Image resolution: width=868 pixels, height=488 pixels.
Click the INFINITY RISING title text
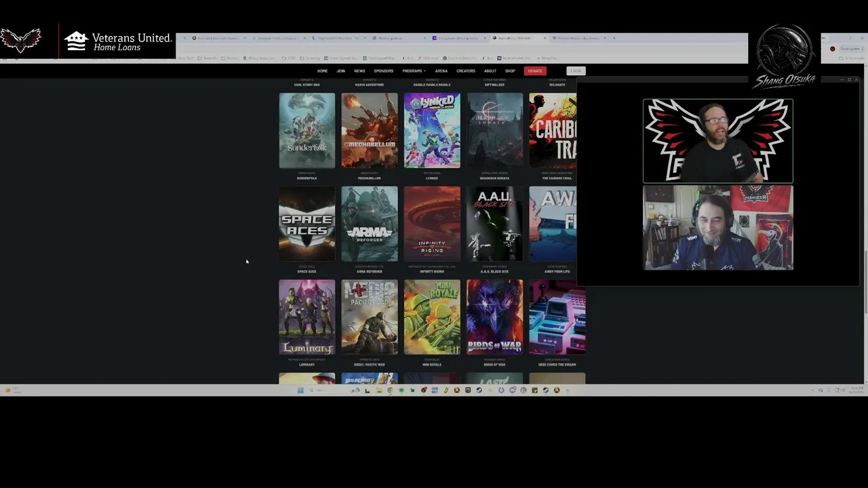coord(432,272)
